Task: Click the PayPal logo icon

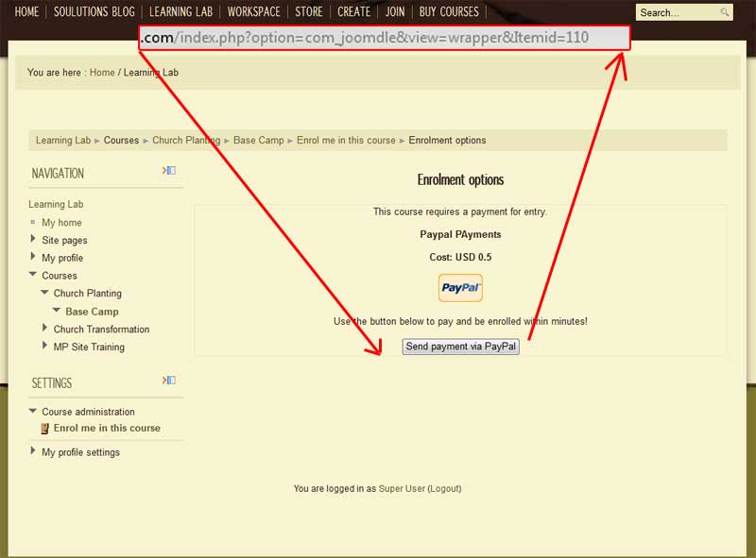Action: click(460, 288)
